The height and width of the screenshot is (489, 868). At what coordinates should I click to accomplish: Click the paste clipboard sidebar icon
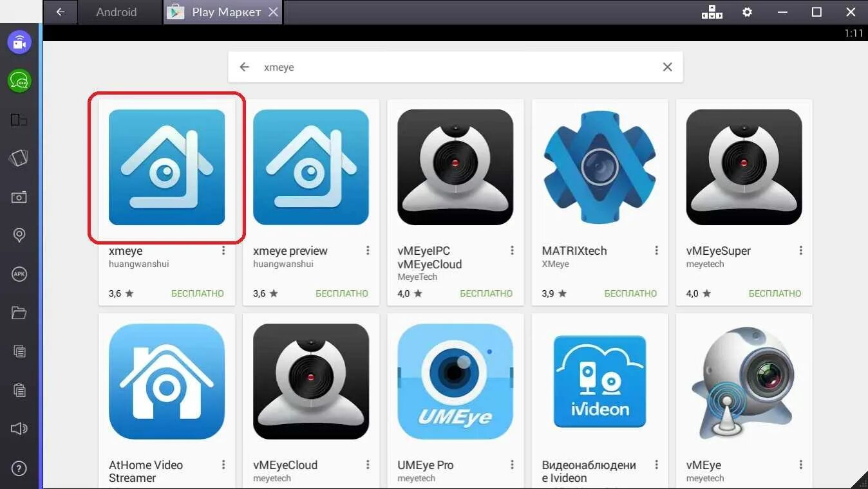(19, 390)
